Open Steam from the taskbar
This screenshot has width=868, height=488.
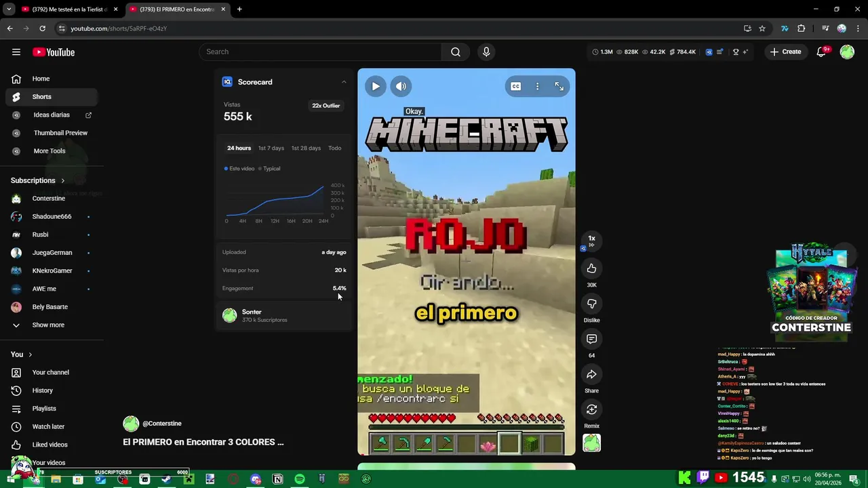coord(166,479)
